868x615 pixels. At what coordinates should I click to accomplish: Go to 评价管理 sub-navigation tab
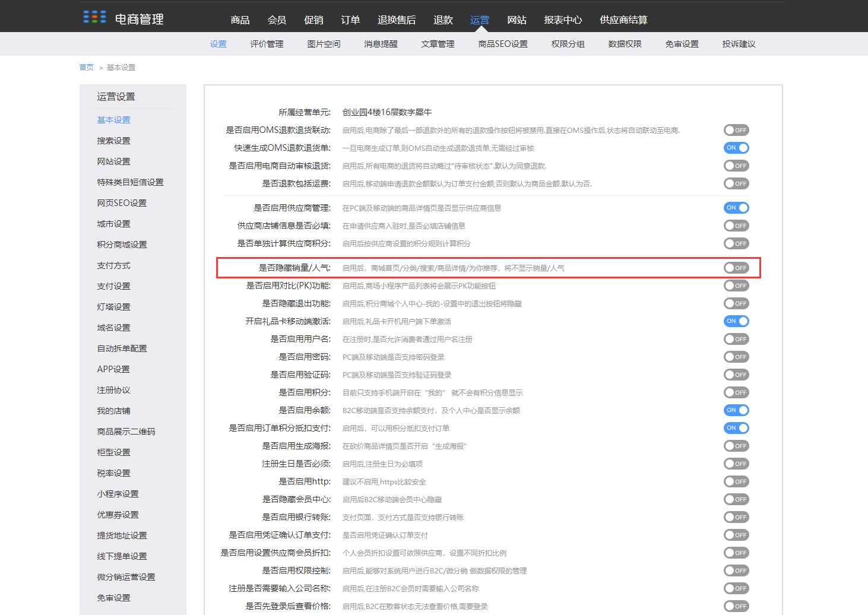[x=267, y=44]
